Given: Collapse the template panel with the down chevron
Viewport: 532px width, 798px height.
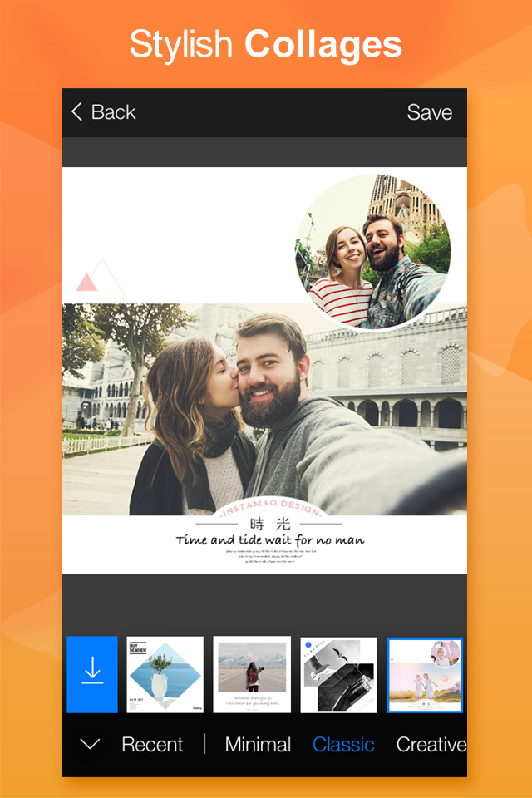Looking at the screenshot, I should tap(90, 745).
